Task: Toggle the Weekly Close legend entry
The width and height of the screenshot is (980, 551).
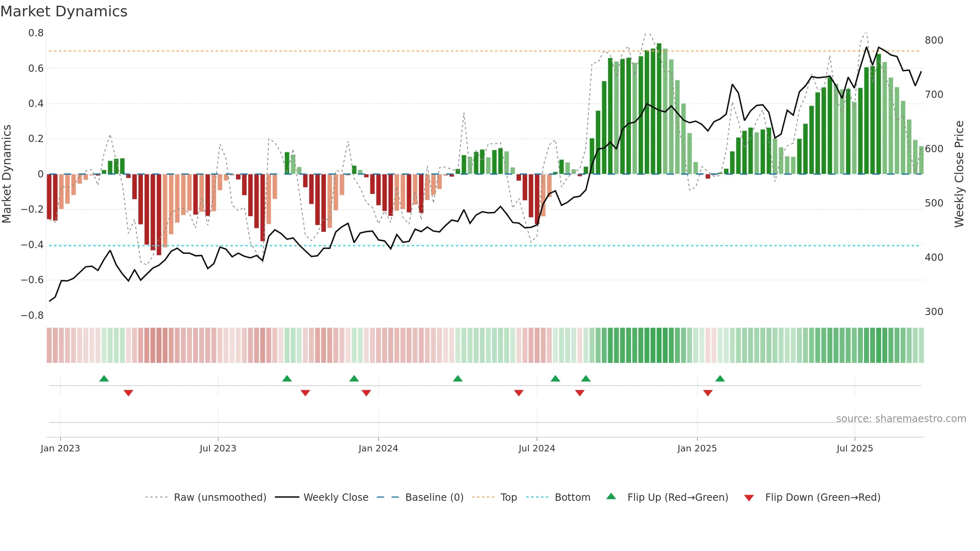Action: click(x=322, y=498)
